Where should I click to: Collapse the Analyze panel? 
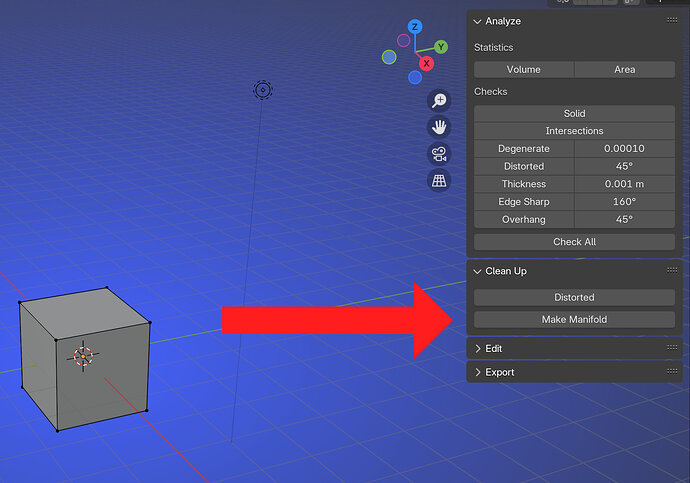[x=477, y=22]
